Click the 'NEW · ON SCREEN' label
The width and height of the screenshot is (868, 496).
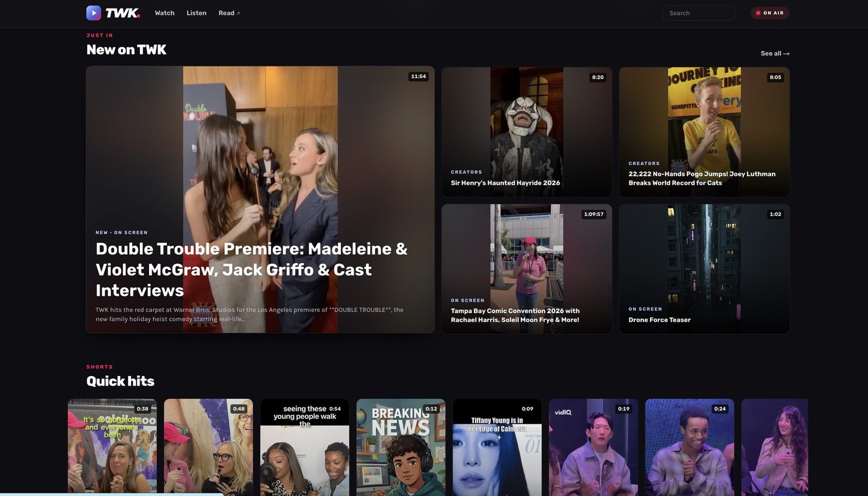[x=122, y=232]
